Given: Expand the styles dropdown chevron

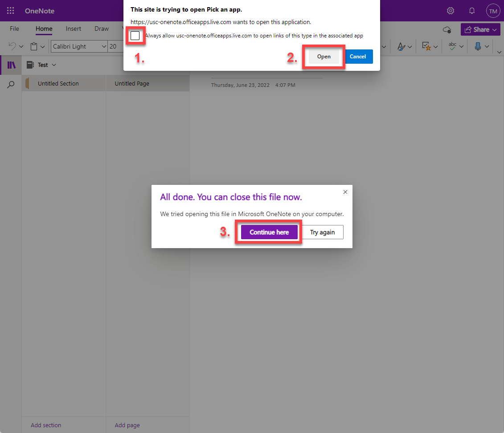Looking at the screenshot, I should [x=410, y=47].
